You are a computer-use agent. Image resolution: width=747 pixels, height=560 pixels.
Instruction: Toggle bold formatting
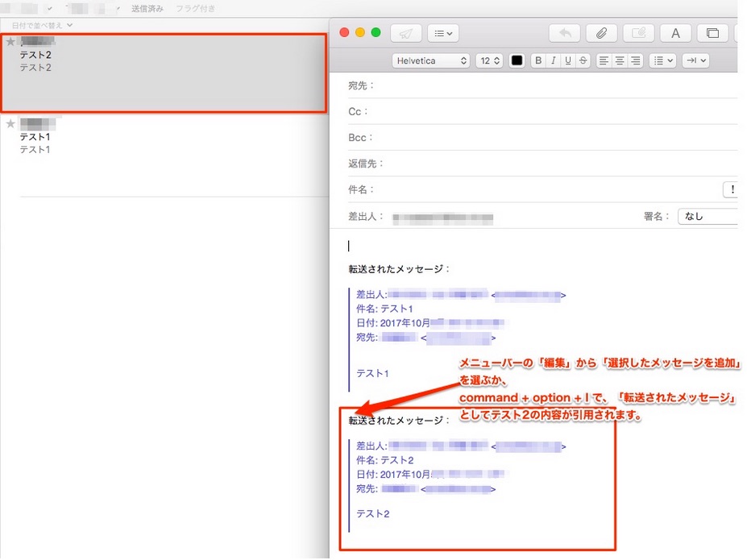[537, 60]
